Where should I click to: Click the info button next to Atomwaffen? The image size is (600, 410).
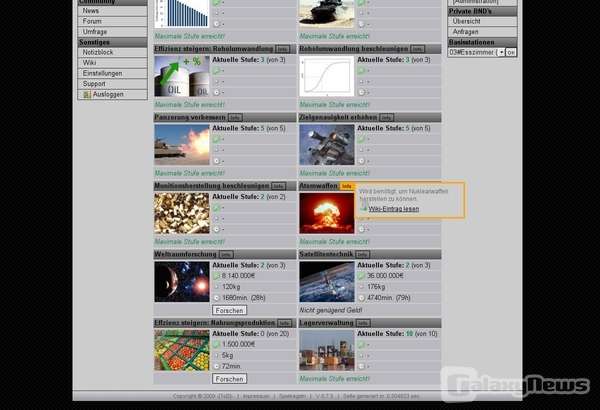point(347,186)
